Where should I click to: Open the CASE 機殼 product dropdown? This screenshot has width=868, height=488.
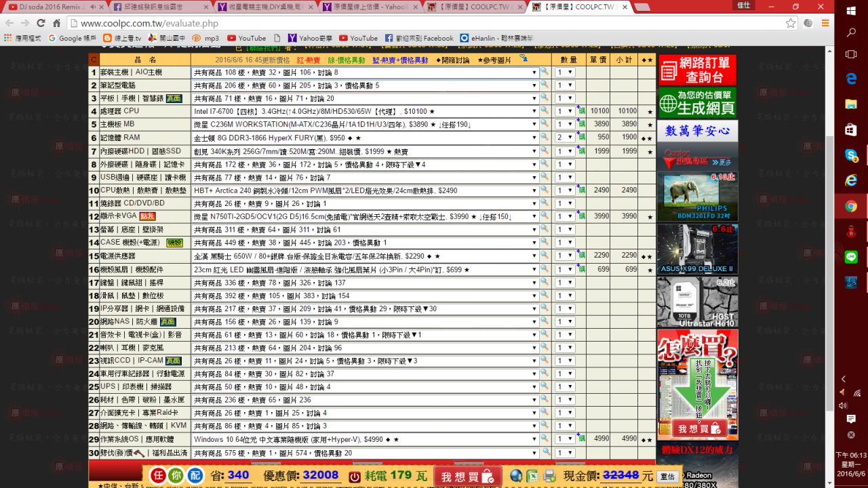tap(365, 243)
